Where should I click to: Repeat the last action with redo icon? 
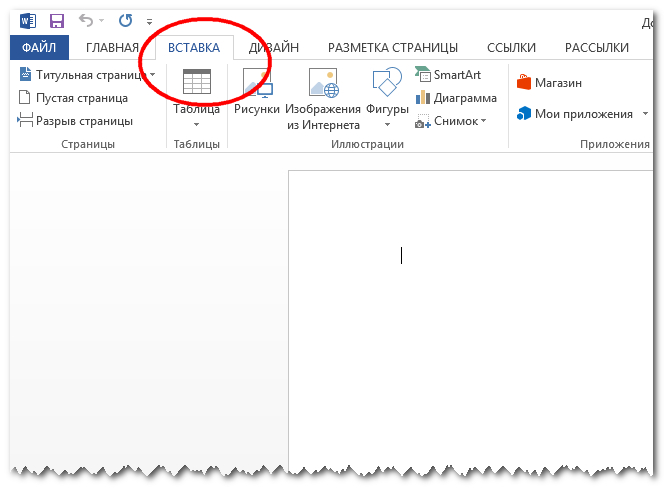click(x=125, y=20)
